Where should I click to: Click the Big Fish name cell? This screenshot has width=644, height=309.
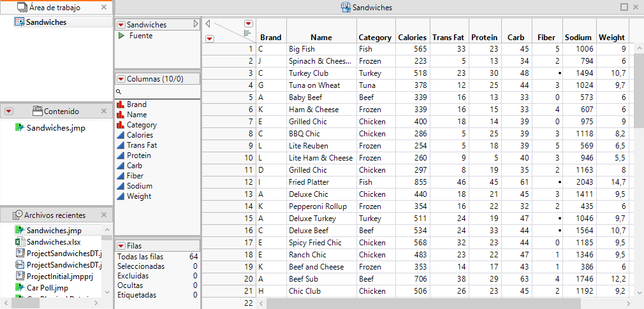click(321, 49)
